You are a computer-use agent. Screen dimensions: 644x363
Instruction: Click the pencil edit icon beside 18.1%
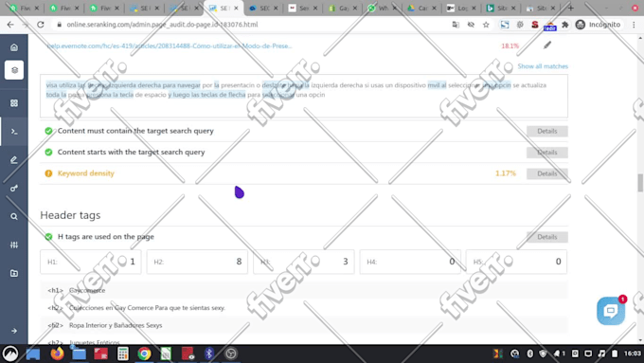[547, 45]
